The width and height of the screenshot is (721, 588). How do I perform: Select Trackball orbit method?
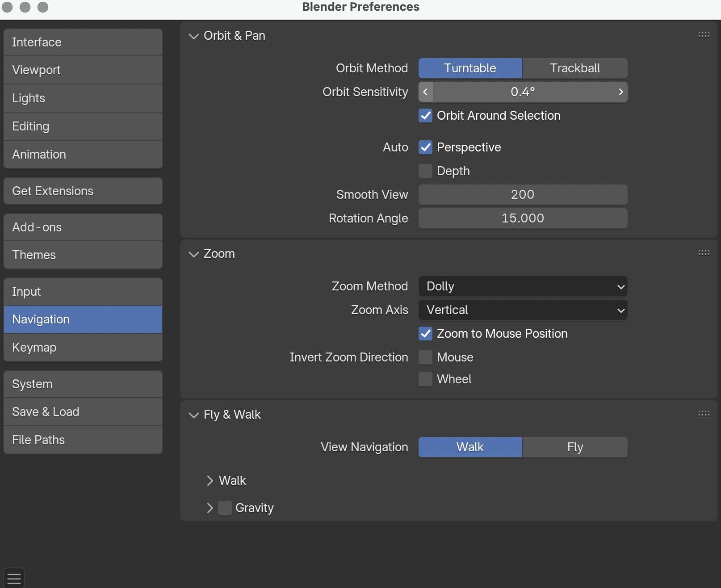point(575,68)
